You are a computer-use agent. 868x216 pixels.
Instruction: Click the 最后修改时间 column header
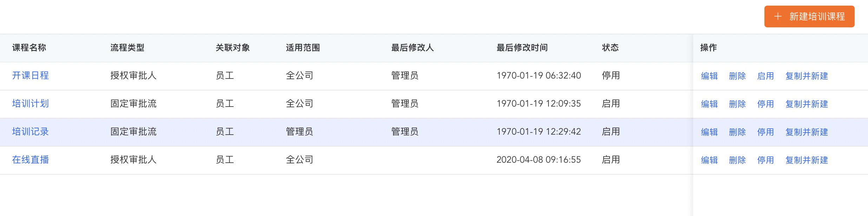click(522, 48)
